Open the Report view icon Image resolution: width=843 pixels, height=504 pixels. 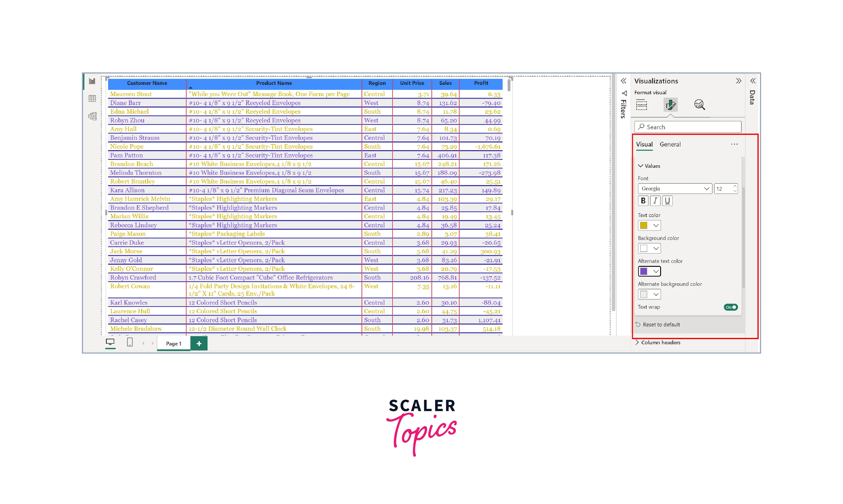click(92, 81)
